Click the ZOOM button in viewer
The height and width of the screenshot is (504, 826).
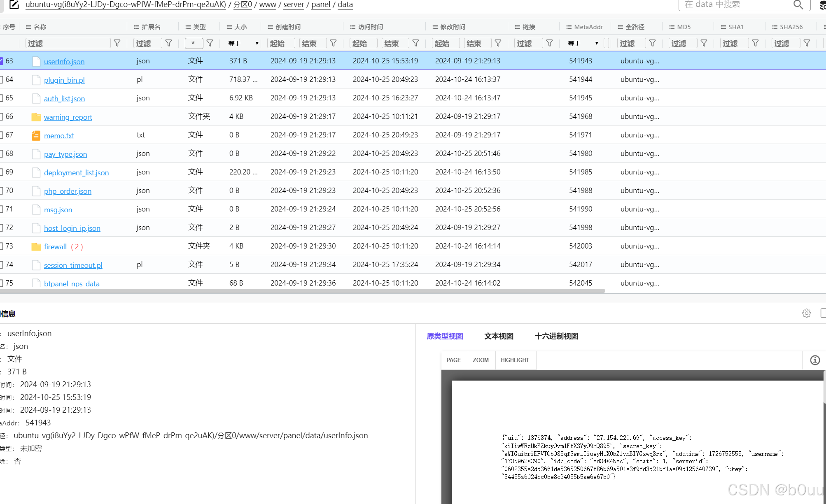click(481, 360)
